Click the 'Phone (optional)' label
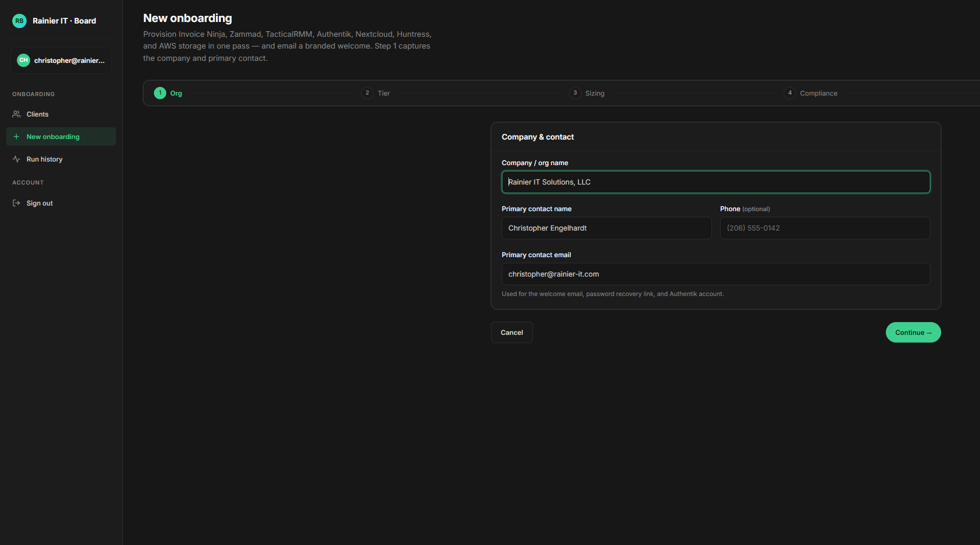980x545 pixels. (745, 209)
